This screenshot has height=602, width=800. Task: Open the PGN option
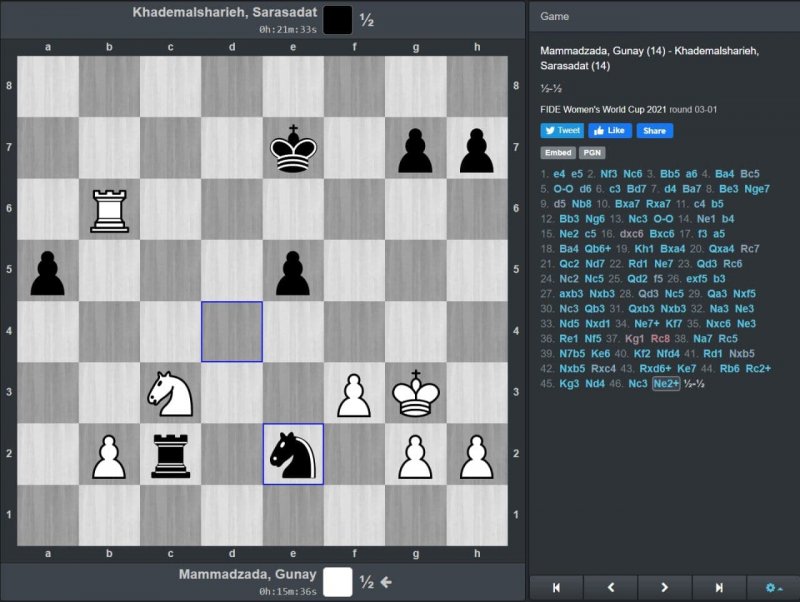coord(592,153)
